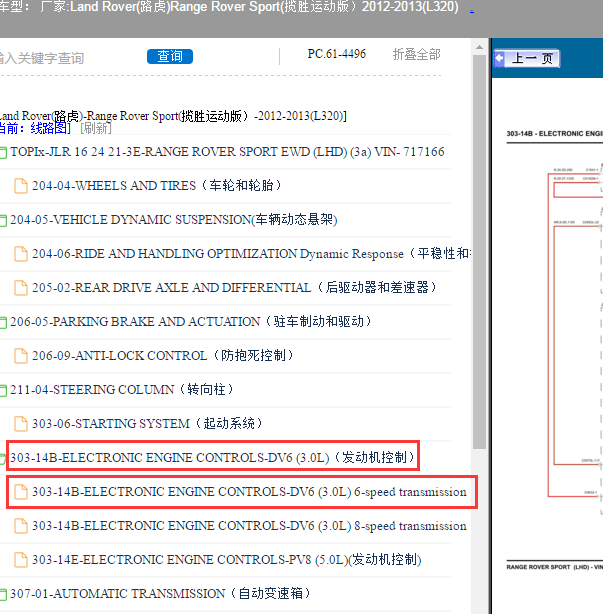The image size is (603, 614).
Task: Click the 206-09 Anti-Lock Control document icon
Action: point(21,356)
